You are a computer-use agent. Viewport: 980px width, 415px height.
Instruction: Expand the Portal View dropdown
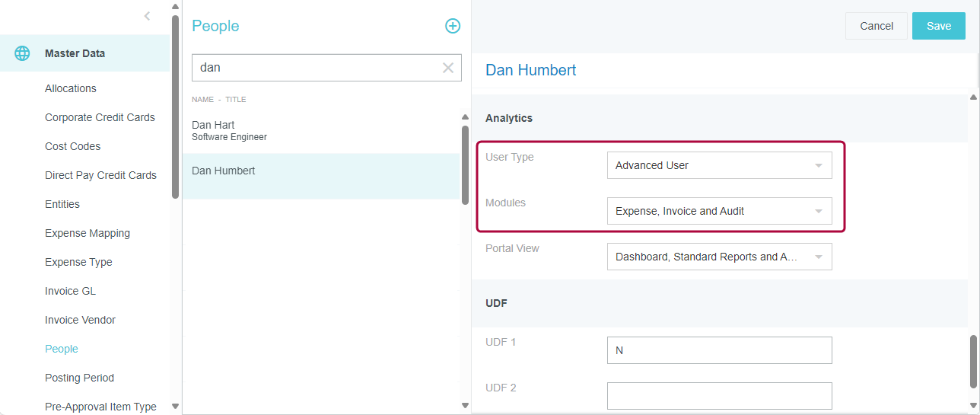[x=719, y=257]
